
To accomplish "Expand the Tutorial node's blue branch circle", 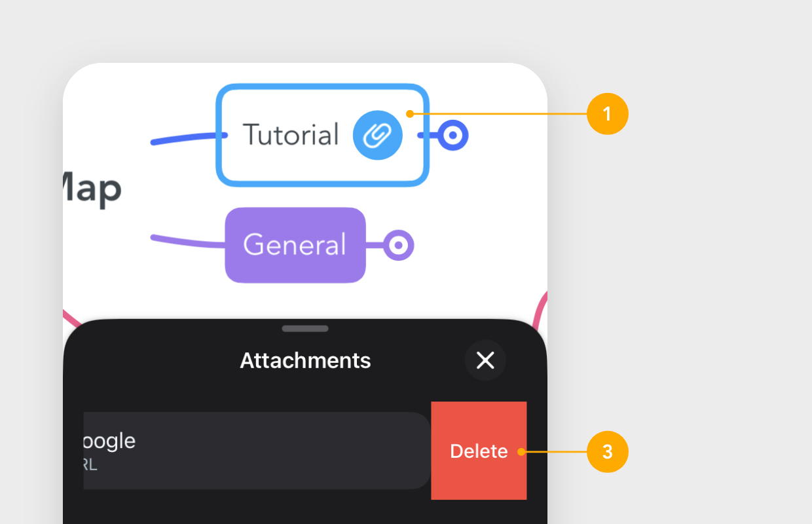I will point(452,135).
